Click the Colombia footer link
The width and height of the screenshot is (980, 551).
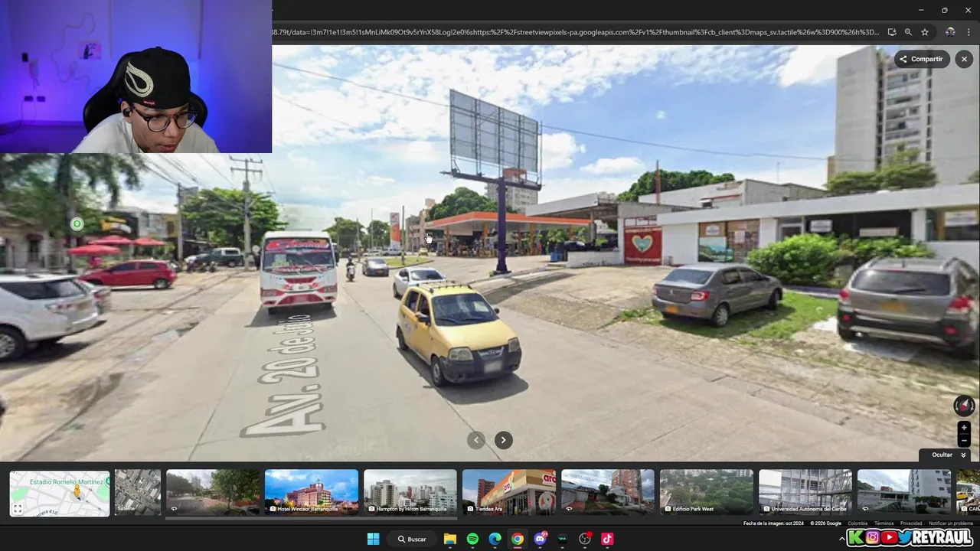click(857, 523)
